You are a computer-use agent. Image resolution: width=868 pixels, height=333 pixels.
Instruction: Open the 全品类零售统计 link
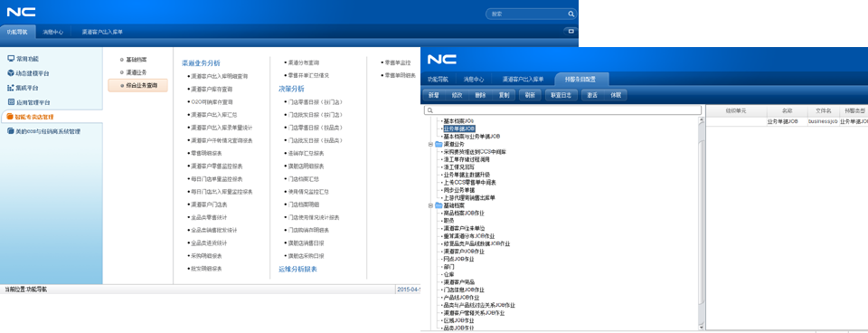pos(209,217)
